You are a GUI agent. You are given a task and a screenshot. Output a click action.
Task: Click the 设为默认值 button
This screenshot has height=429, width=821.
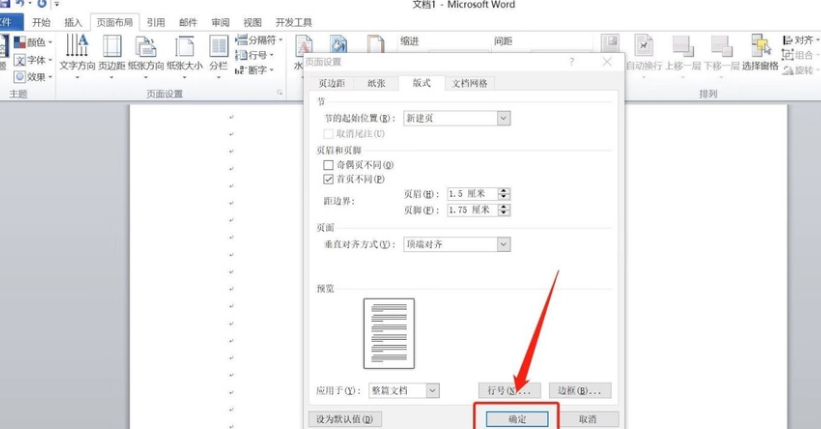click(345, 419)
